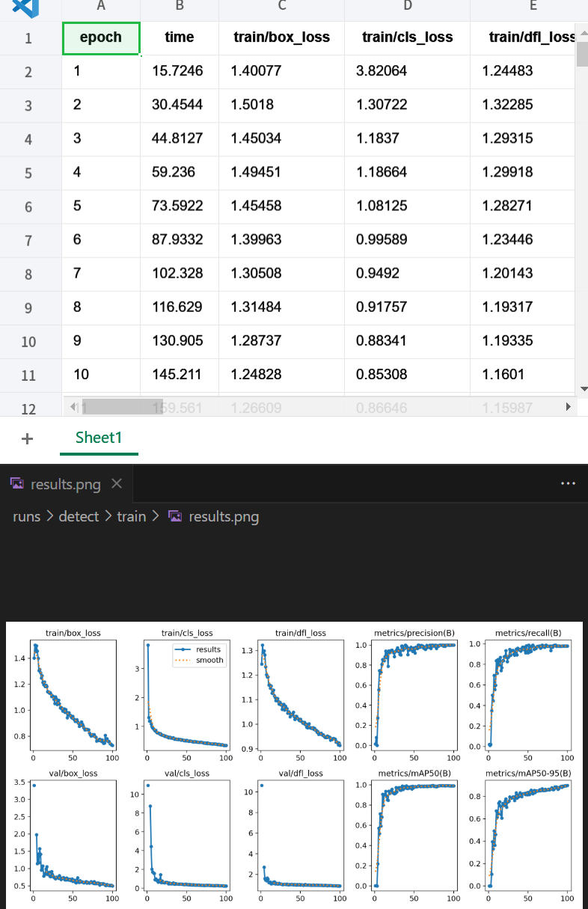Select row 7 header
Screen dimensions: 588x909
(x=28, y=240)
